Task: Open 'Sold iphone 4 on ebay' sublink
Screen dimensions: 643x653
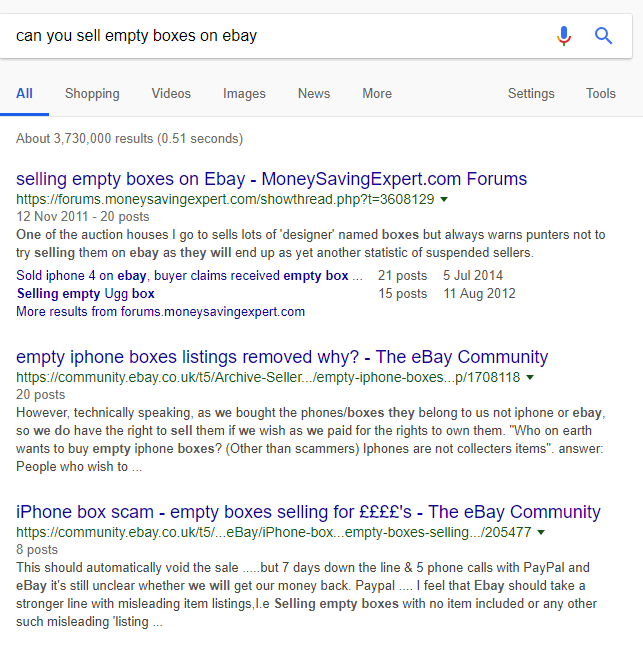Action: pyautogui.click(x=189, y=276)
